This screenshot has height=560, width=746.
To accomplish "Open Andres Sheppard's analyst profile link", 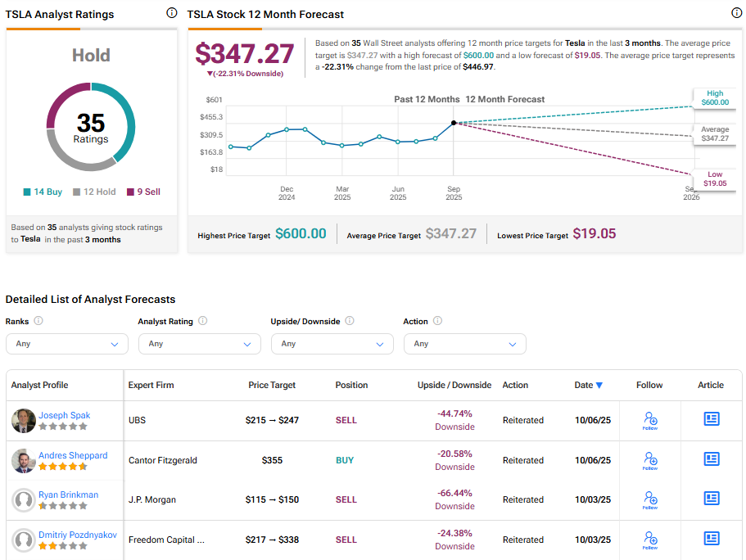I will click(73, 455).
